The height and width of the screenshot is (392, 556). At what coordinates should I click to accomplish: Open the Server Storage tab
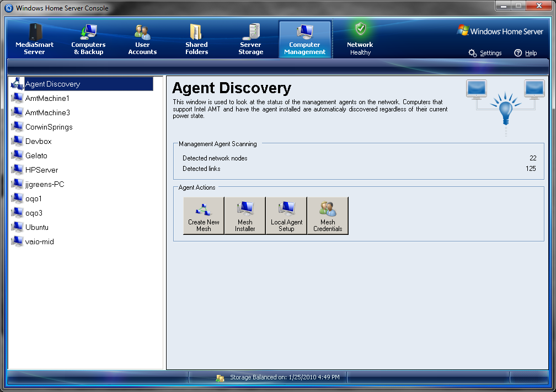[250, 39]
